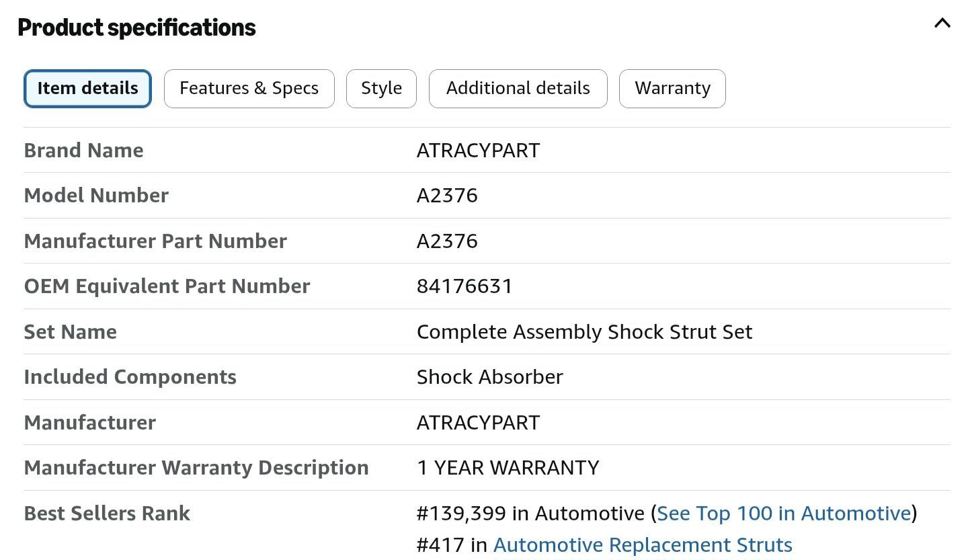Screen dimensions: 968x560
Task: Collapse the Product specifications section chevron
Action: tap(942, 24)
